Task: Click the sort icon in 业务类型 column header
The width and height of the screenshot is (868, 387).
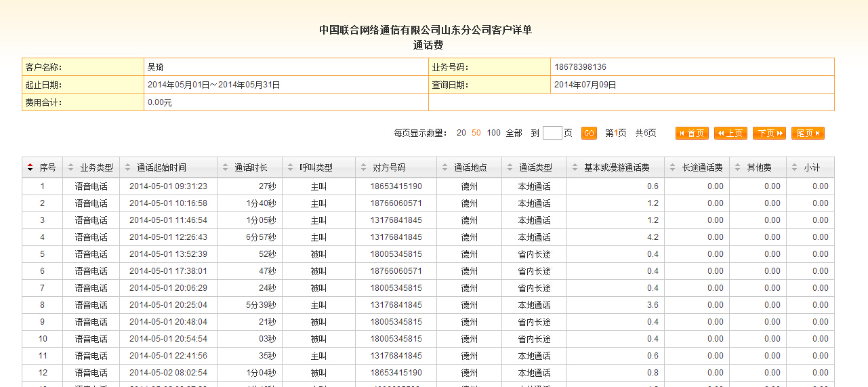Action: [70, 167]
